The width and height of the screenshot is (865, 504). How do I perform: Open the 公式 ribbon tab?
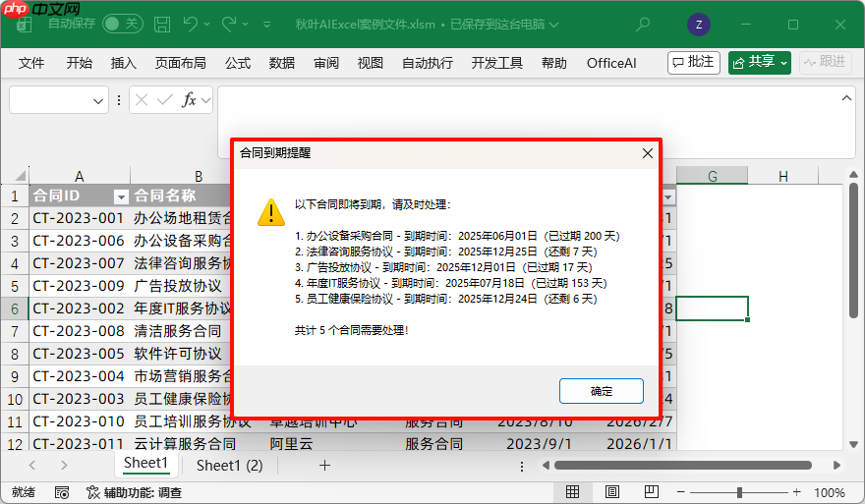pos(238,63)
